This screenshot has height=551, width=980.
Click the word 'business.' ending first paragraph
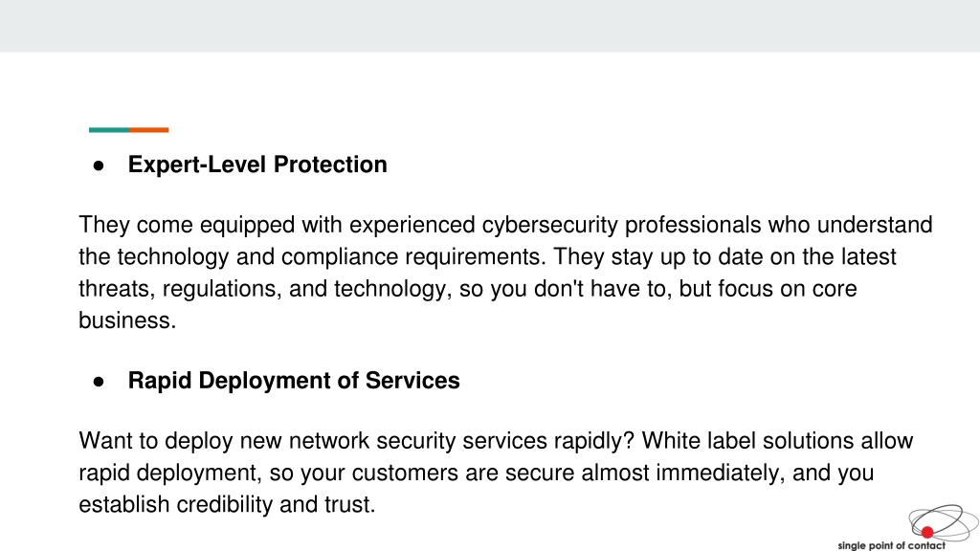point(127,320)
